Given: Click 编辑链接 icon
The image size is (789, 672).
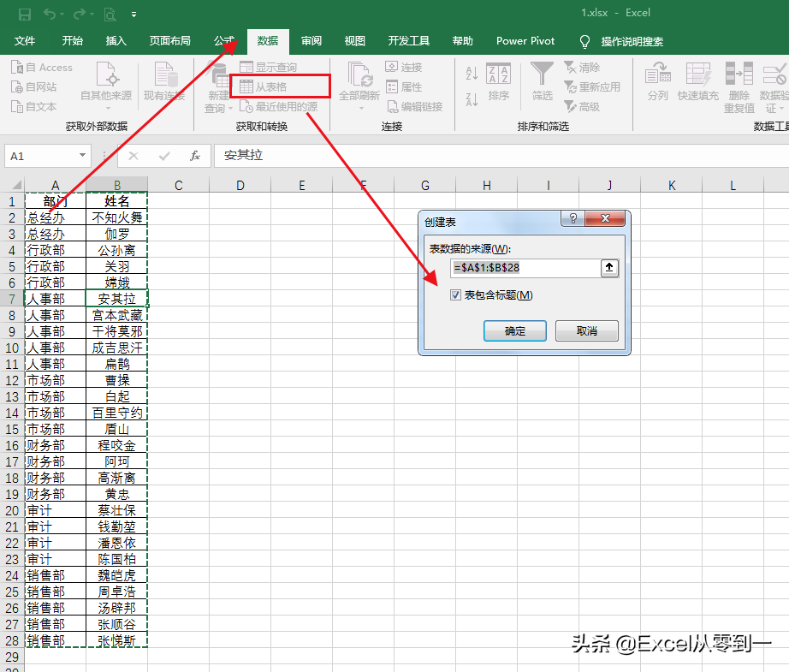Looking at the screenshot, I should [414, 106].
